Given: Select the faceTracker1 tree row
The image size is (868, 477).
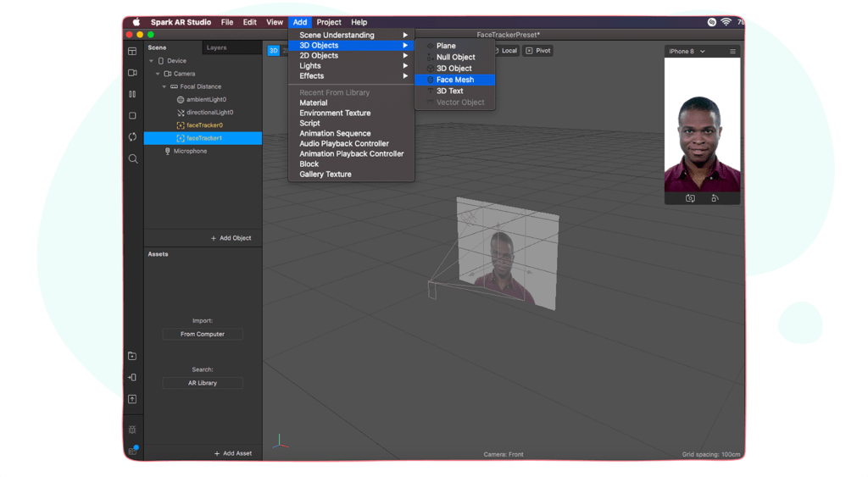Looking at the screenshot, I should point(203,138).
